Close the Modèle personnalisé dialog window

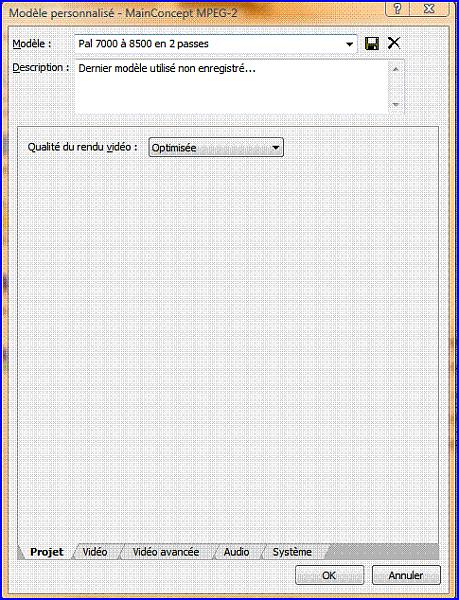(x=429, y=8)
